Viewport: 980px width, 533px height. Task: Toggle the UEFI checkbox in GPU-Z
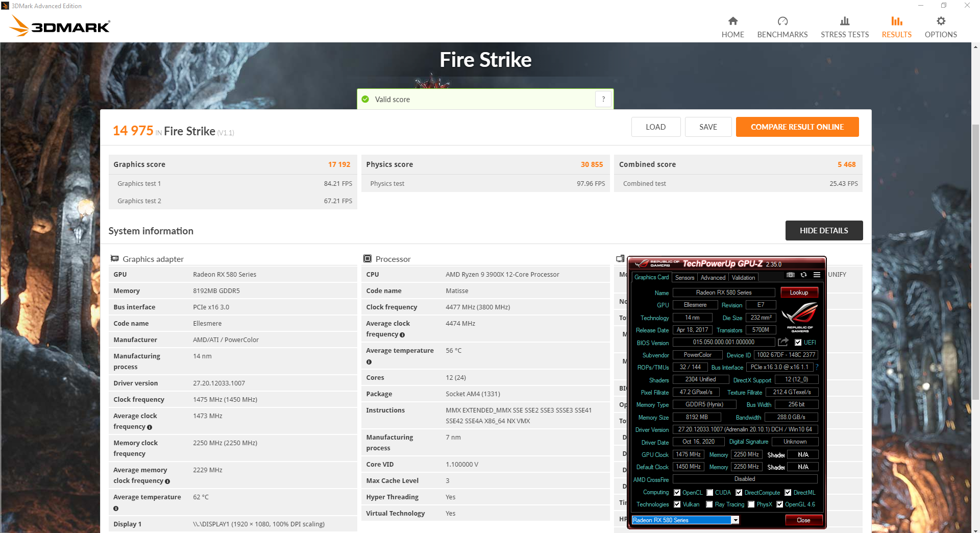[x=798, y=343]
